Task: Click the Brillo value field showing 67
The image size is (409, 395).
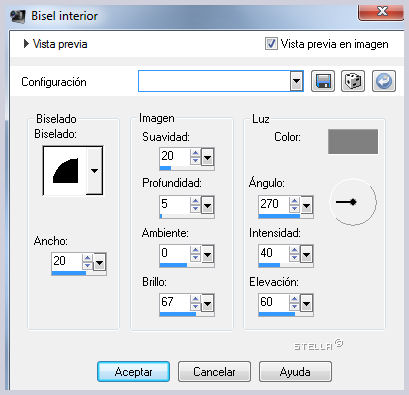Action: tap(175, 302)
